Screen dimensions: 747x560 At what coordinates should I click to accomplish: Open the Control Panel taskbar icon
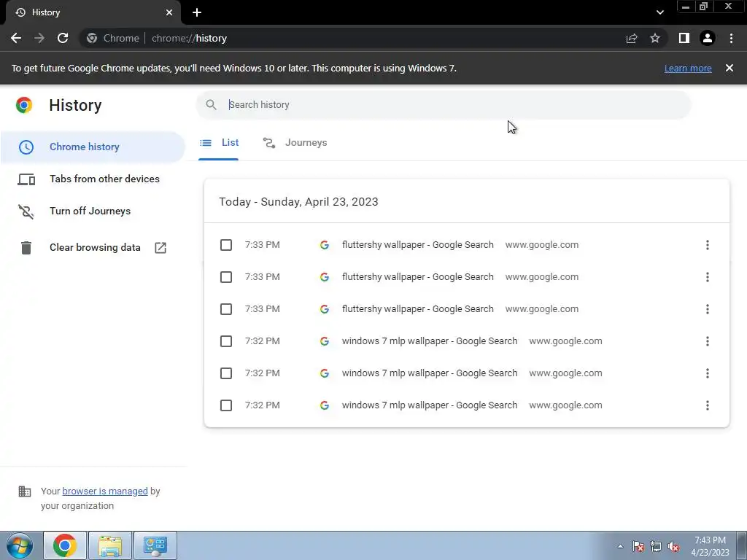pyautogui.click(x=155, y=545)
